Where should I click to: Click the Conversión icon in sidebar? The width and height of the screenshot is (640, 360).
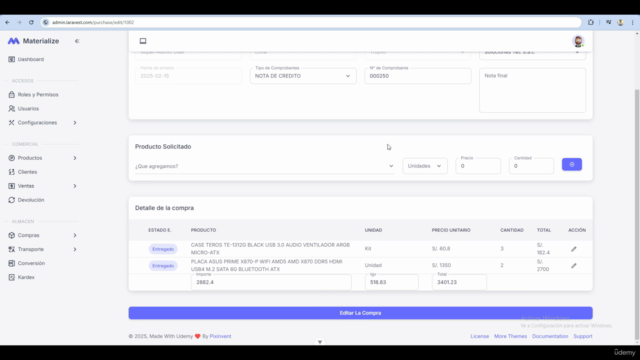point(11,263)
